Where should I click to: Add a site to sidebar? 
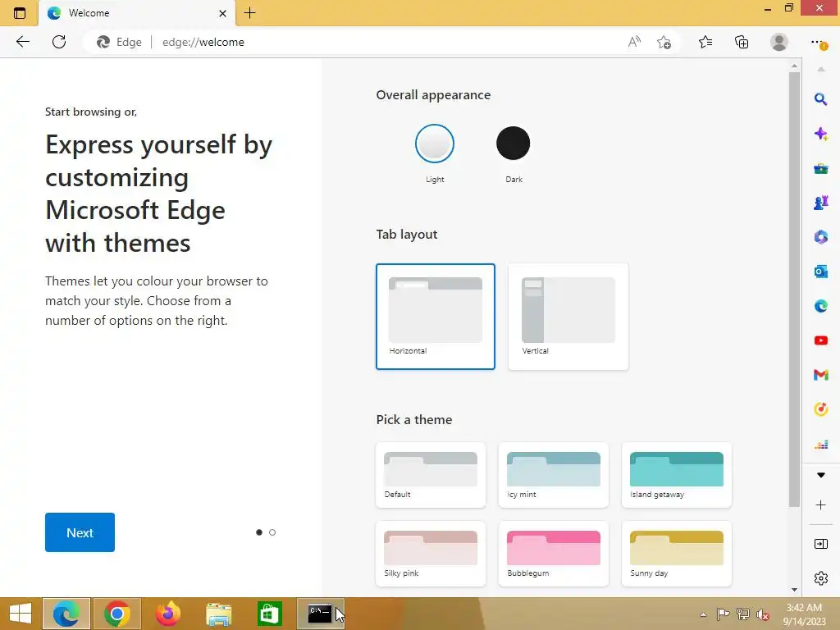820,505
